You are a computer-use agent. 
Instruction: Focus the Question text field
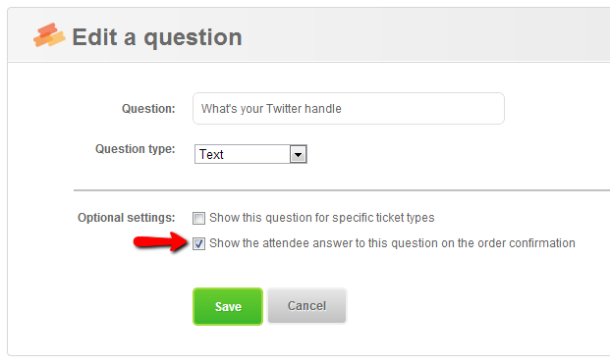tap(349, 108)
